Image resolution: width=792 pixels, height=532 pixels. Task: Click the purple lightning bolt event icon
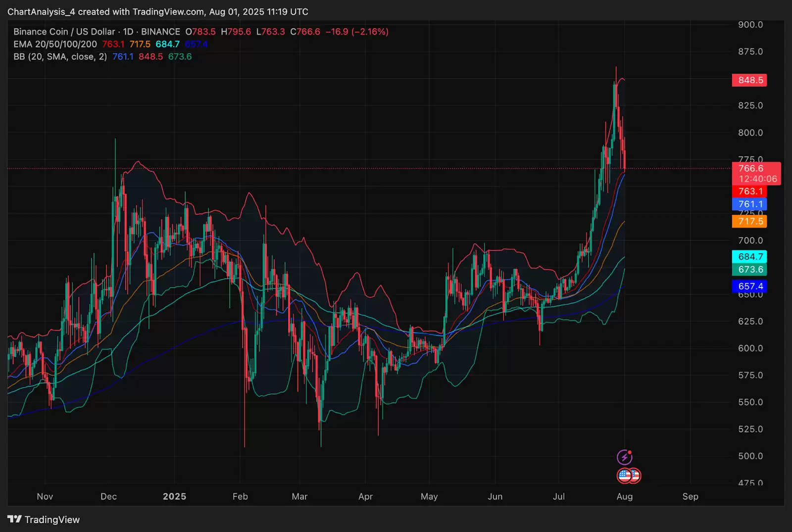624,457
